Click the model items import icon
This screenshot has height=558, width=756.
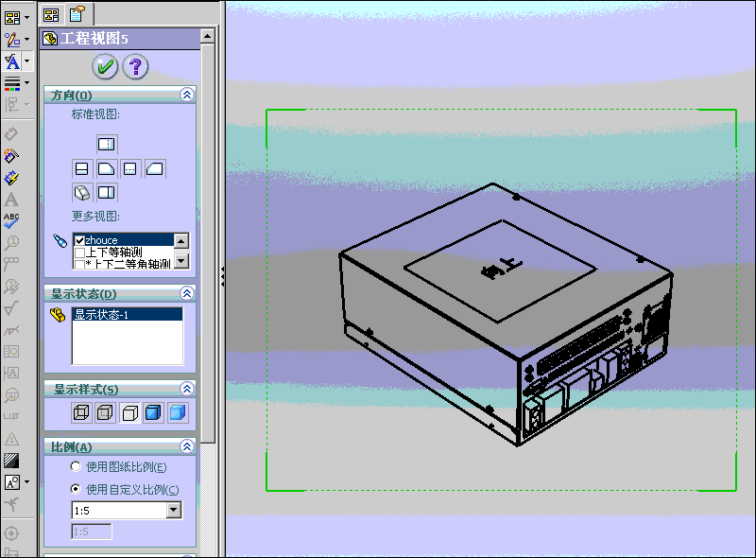11,155
